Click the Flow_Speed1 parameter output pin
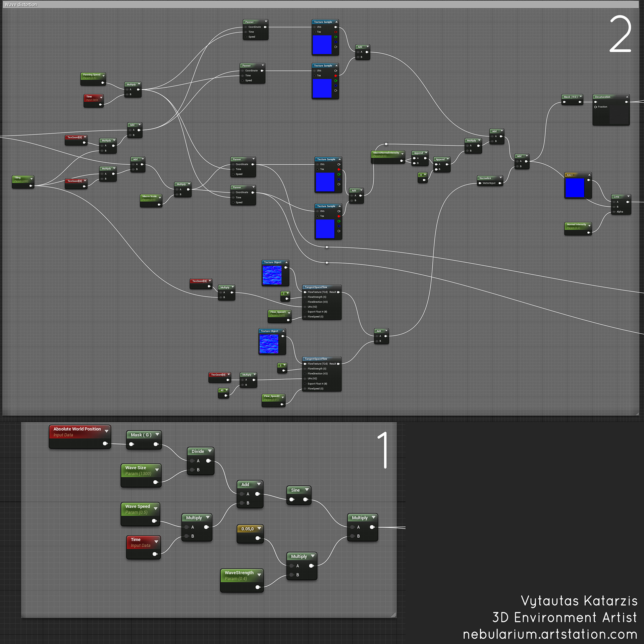 coord(288,320)
